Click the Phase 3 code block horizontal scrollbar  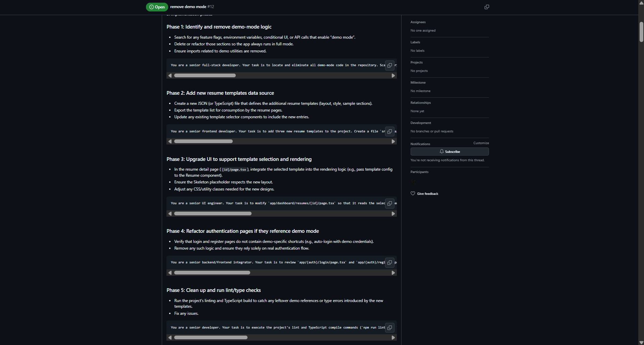tap(213, 214)
